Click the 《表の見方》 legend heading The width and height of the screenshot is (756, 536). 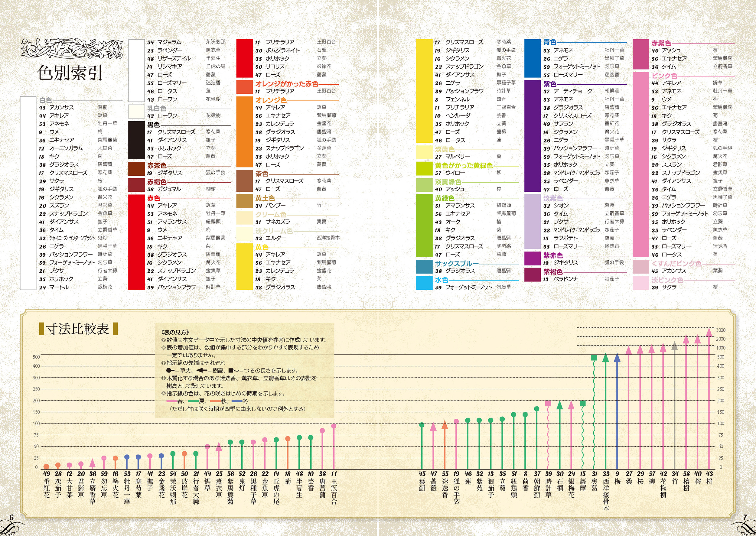(x=175, y=332)
